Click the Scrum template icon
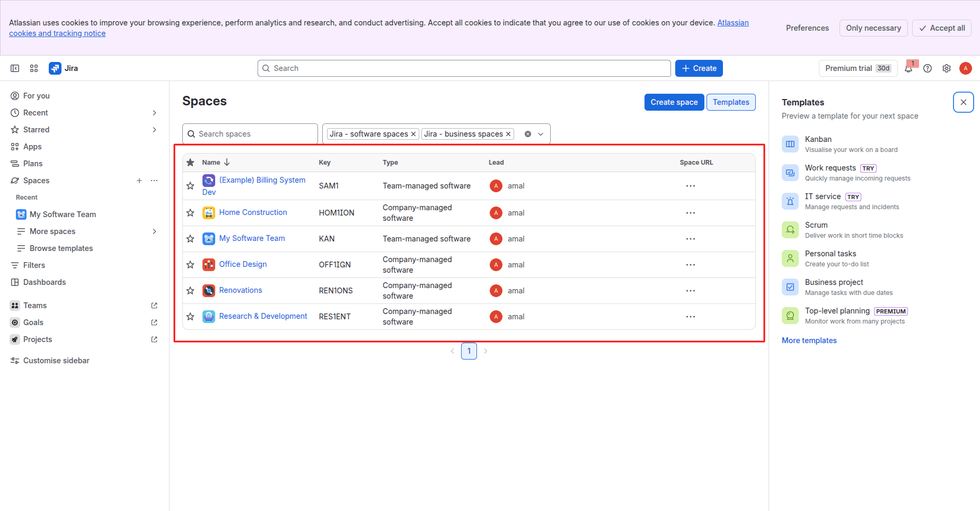The height and width of the screenshot is (511, 980). click(790, 230)
